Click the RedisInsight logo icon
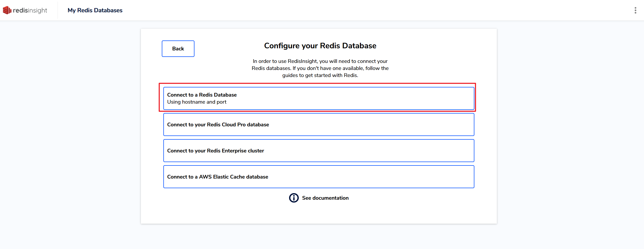644x249 pixels. (7, 10)
